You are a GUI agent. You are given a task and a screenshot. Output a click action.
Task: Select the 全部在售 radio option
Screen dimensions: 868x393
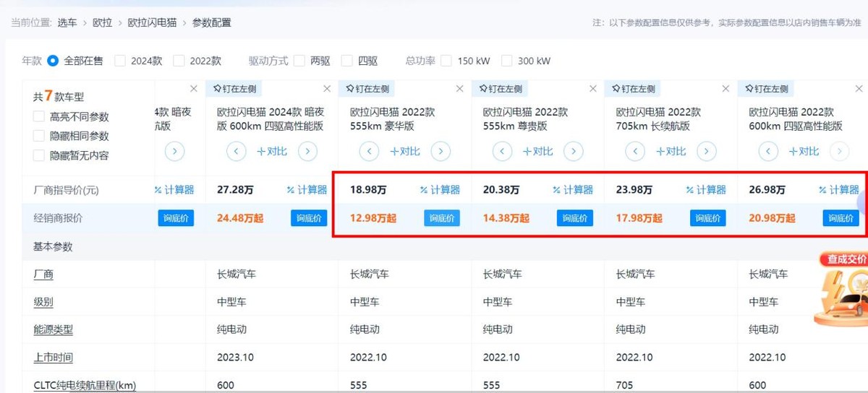[x=53, y=61]
